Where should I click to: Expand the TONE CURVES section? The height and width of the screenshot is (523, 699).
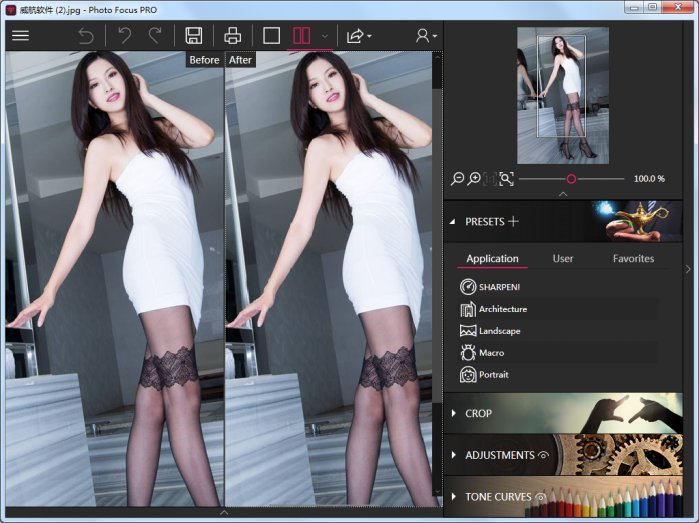click(x=453, y=497)
